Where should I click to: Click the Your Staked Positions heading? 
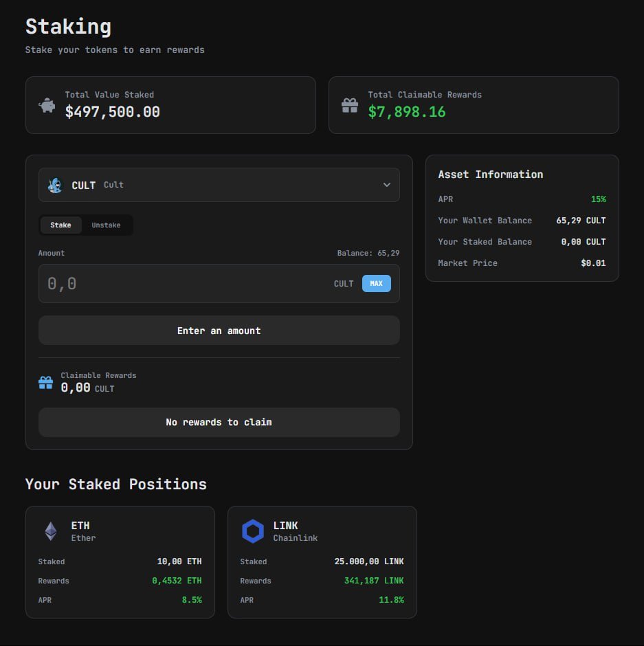coord(115,485)
